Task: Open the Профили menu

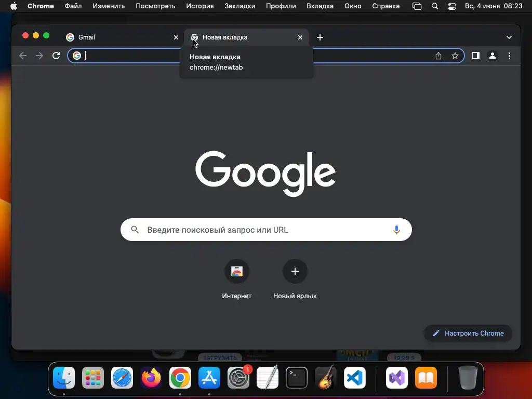Action: point(281,6)
